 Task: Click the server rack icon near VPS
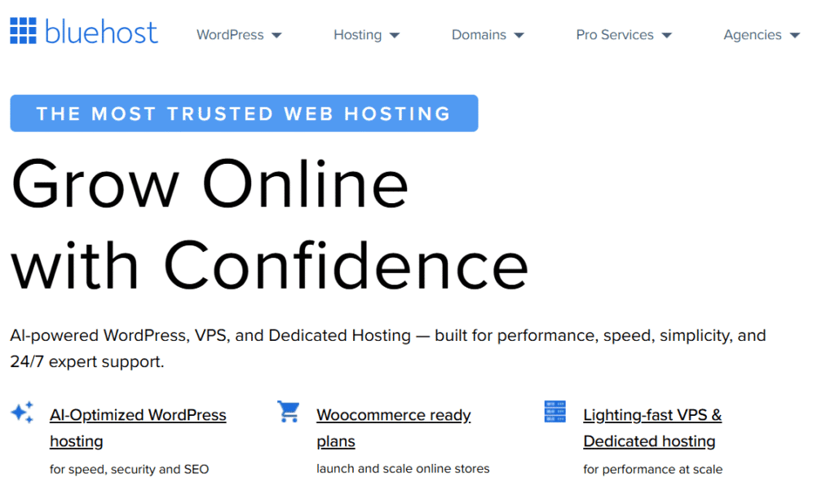[x=554, y=413]
